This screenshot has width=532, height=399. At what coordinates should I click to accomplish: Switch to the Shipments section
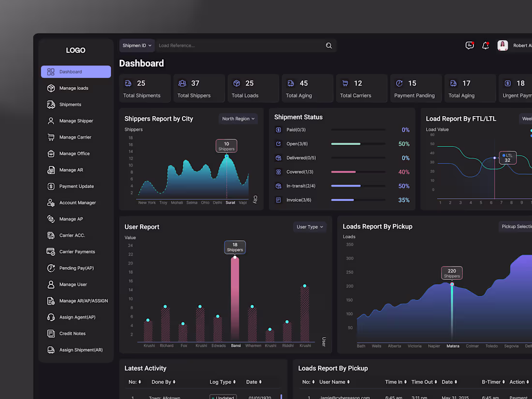click(x=51, y=104)
